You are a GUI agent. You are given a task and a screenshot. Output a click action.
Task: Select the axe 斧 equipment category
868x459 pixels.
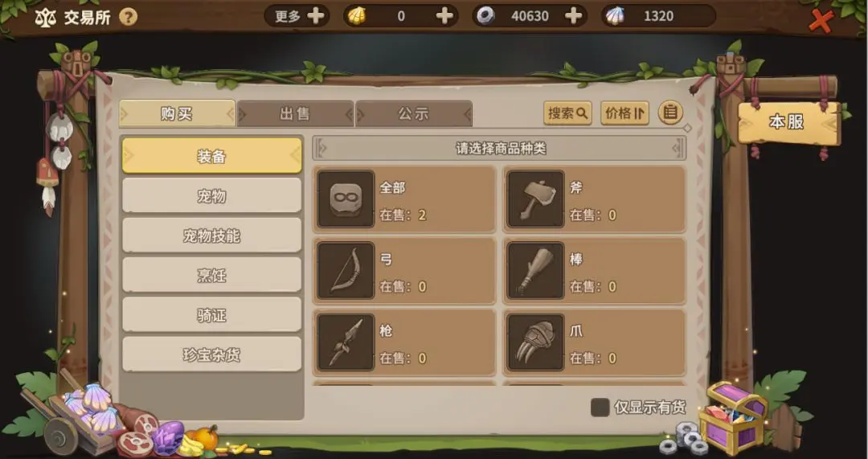click(594, 199)
